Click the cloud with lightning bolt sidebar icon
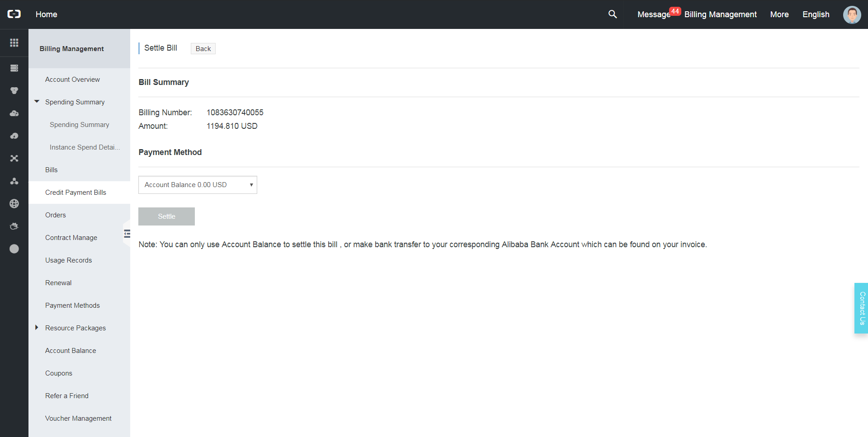This screenshot has width=868, height=437. coord(14,136)
